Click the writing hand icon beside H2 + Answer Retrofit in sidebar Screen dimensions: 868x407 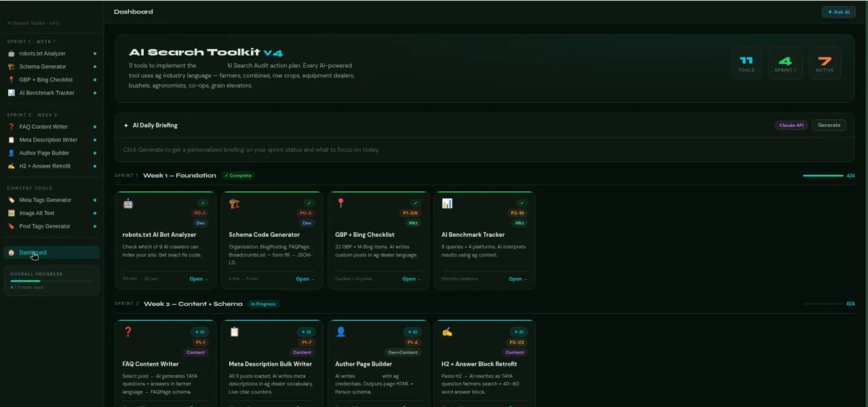pos(11,166)
